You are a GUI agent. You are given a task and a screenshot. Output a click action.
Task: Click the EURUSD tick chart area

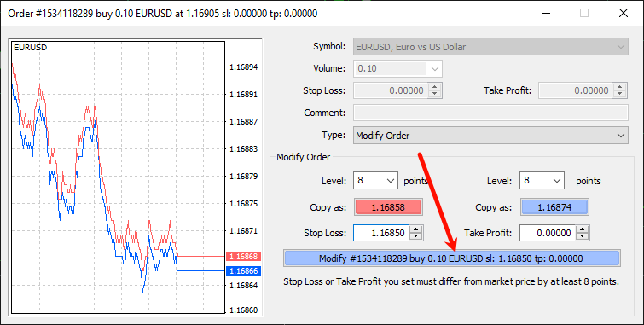[x=118, y=177]
